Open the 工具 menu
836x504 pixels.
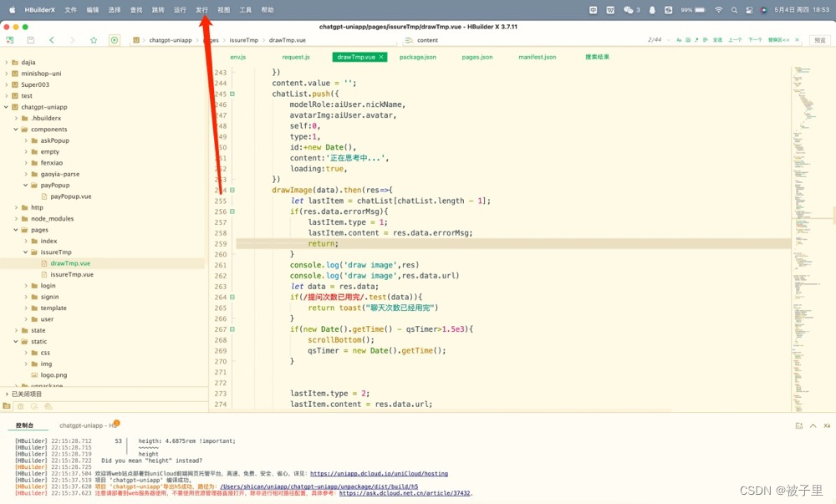click(x=245, y=9)
